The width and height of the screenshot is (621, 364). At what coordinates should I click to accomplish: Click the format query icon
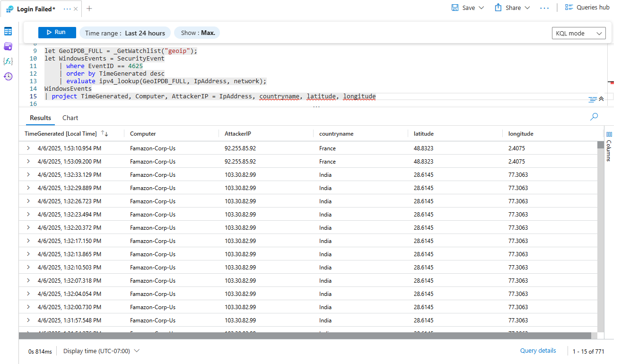592,99
